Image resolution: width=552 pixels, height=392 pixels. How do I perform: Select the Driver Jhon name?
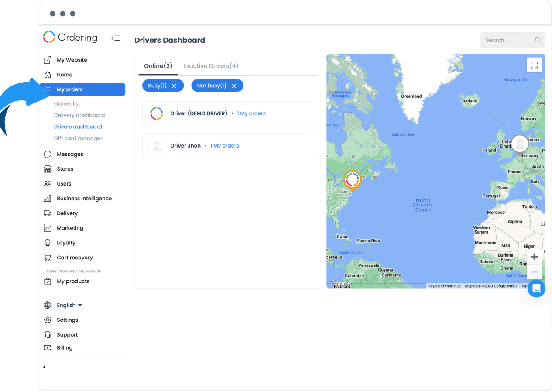pos(185,146)
